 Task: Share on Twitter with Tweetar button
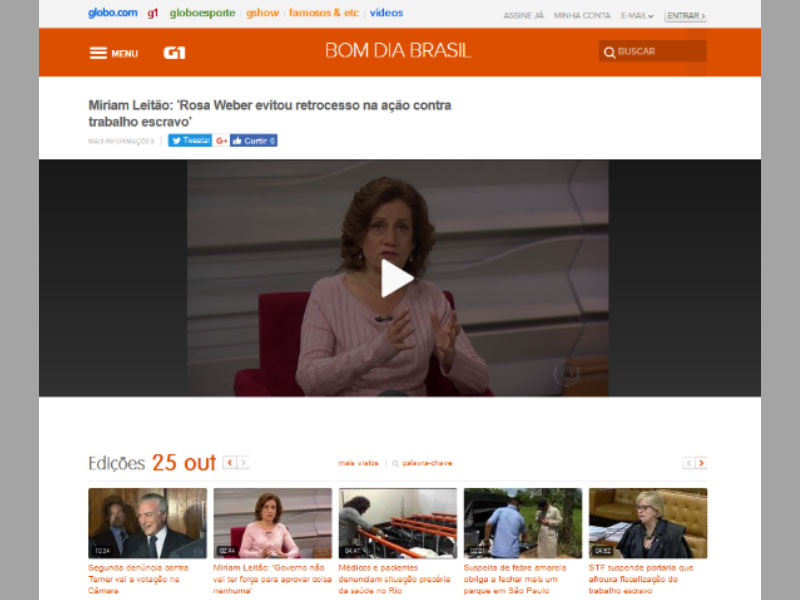[x=190, y=140]
